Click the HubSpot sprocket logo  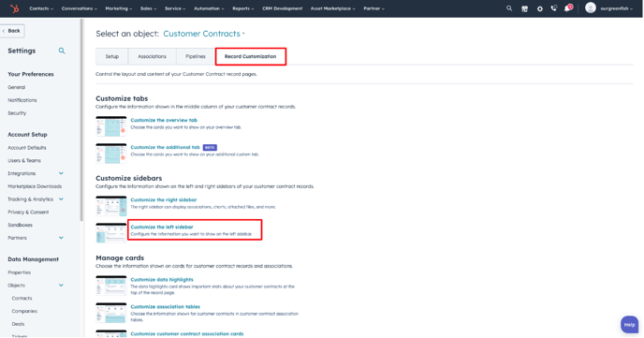(x=15, y=8)
